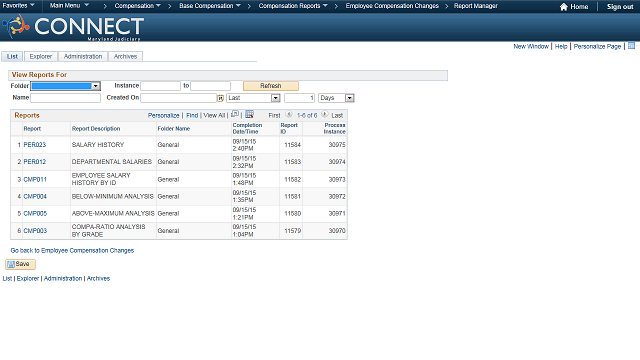Click the Refresh button

click(x=271, y=86)
